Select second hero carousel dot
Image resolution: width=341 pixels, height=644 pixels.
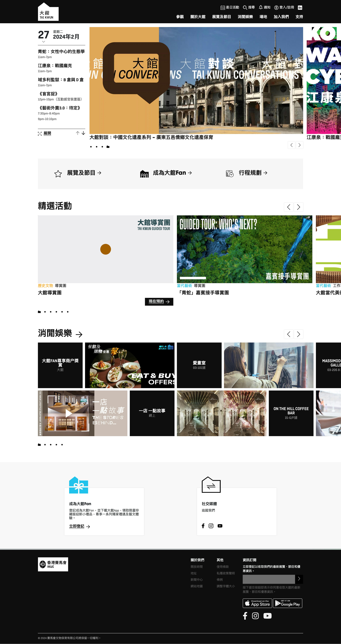coord(97,147)
